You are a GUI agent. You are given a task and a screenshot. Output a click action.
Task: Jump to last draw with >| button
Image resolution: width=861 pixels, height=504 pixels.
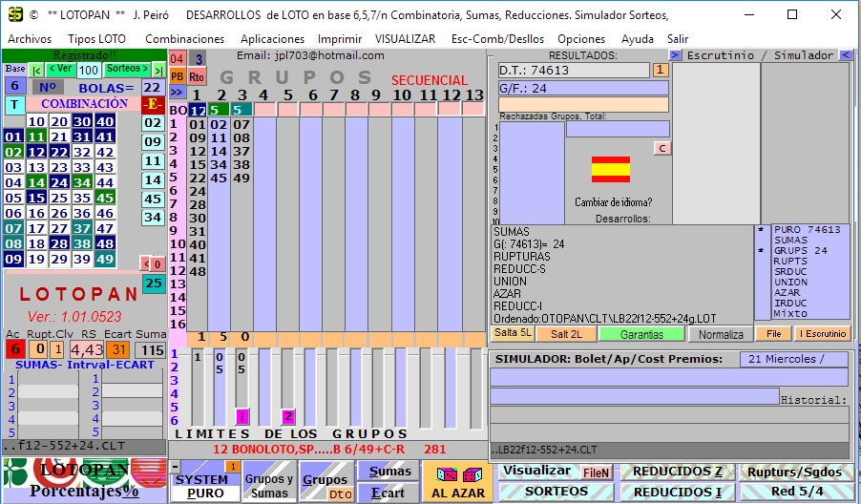pyautogui.click(x=158, y=71)
